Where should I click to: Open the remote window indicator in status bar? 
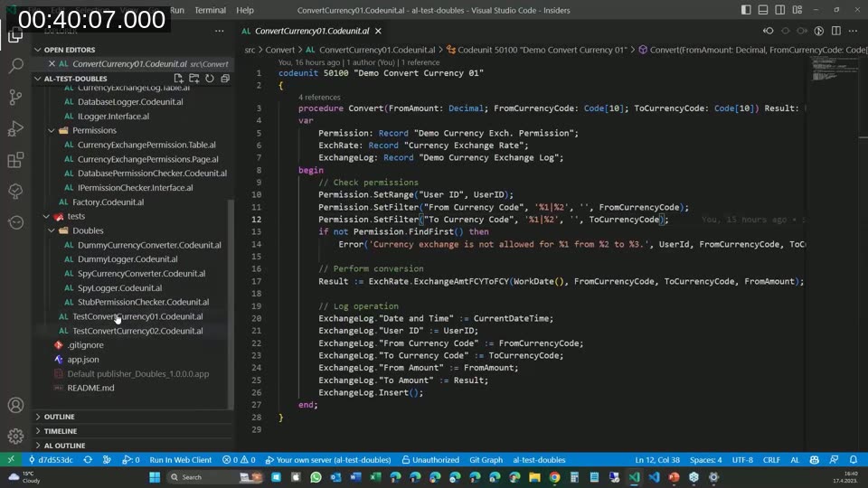11,460
